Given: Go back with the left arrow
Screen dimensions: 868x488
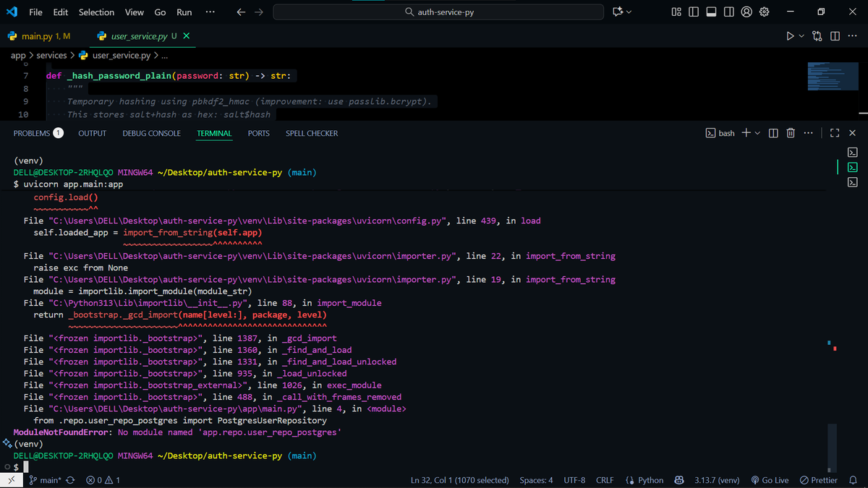Looking at the screenshot, I should pos(241,12).
